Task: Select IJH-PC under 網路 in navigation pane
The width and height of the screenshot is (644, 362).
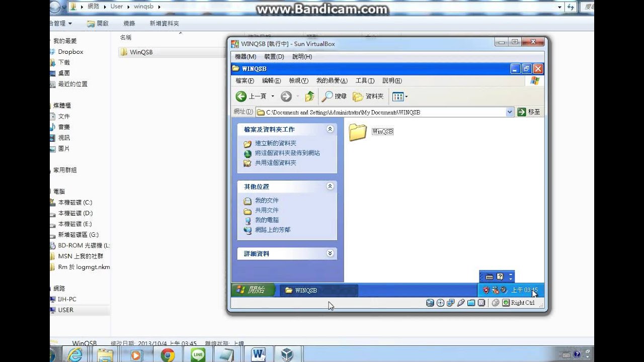Action: tap(67, 299)
